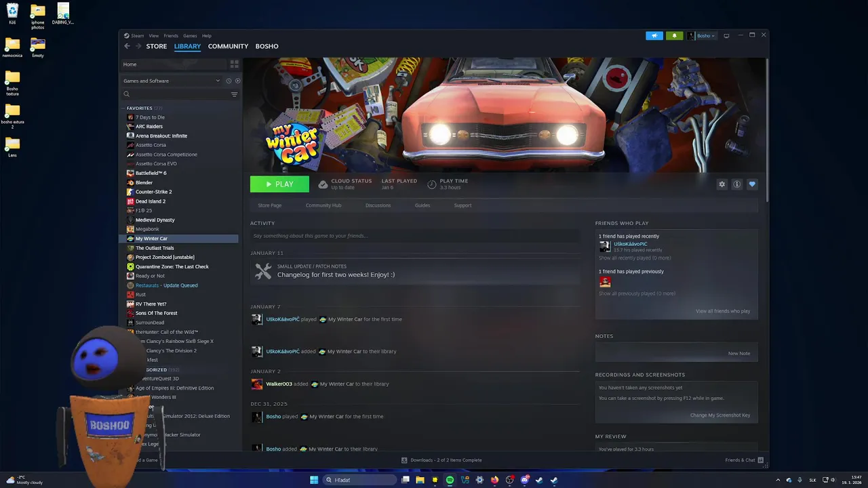Open the patch notes wrench icon for January 11
The image size is (868, 488).
point(263,271)
